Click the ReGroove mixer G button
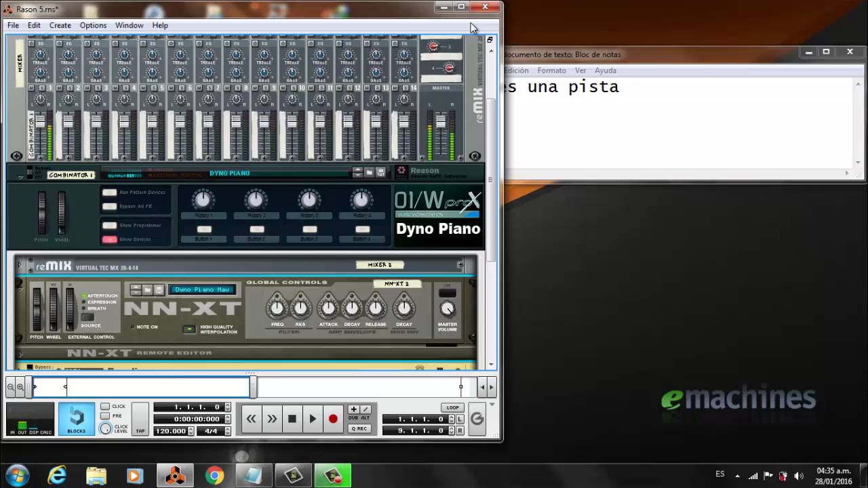Image resolution: width=868 pixels, height=488 pixels. (x=477, y=419)
